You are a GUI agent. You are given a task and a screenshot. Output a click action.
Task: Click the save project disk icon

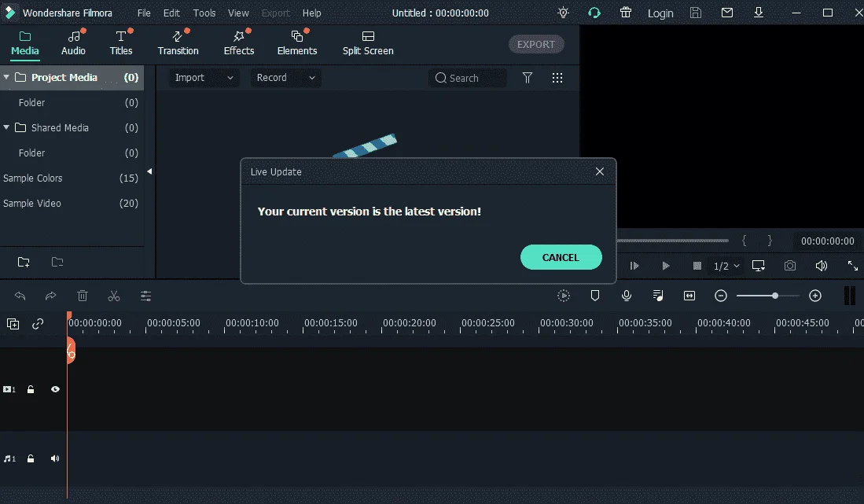(x=696, y=13)
